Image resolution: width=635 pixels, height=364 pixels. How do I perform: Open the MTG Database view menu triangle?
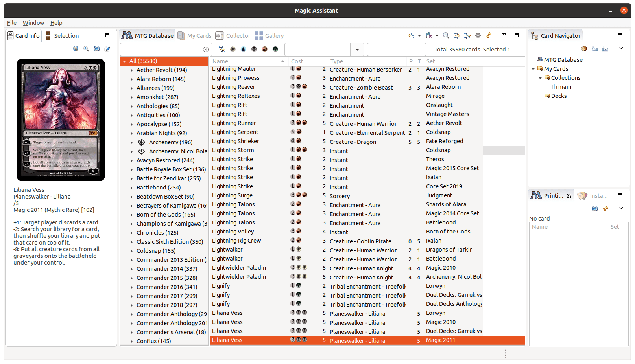point(504,35)
